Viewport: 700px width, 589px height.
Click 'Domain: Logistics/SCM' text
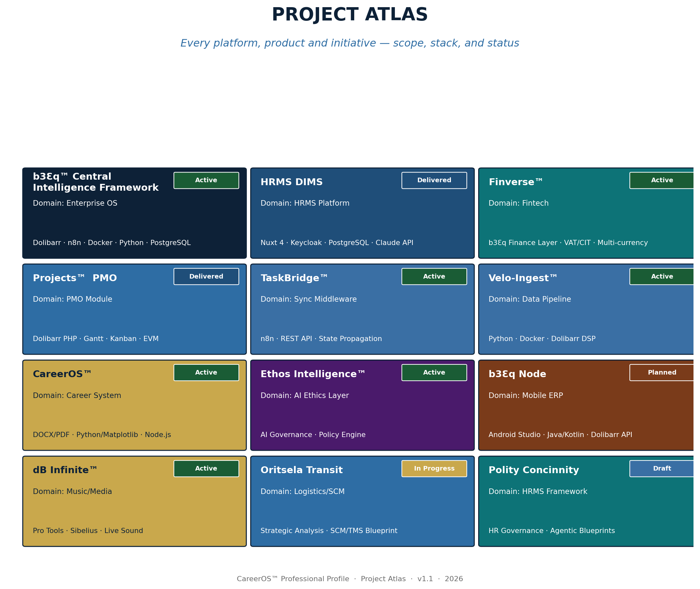(303, 491)
